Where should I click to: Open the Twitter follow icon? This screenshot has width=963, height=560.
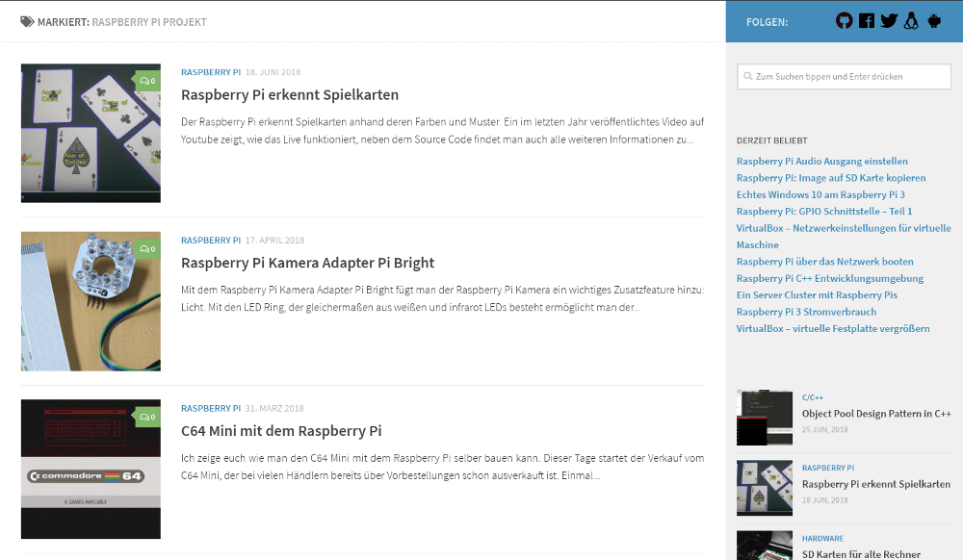(889, 21)
